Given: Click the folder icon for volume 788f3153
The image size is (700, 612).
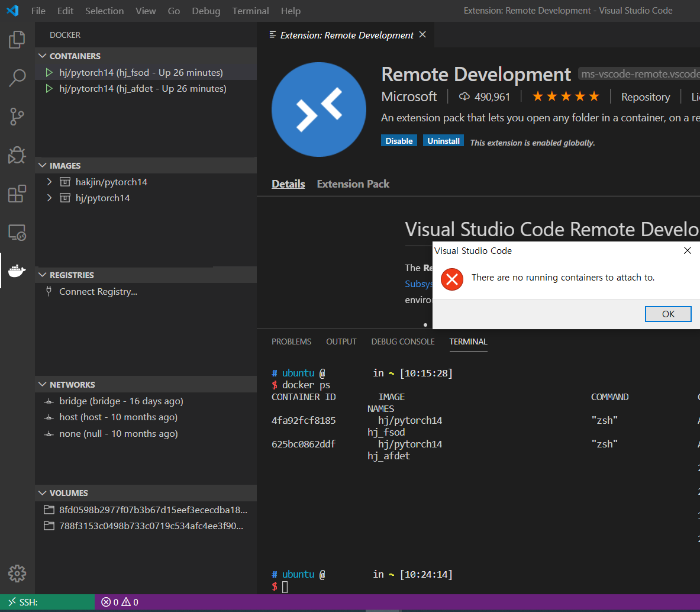Looking at the screenshot, I should point(49,526).
